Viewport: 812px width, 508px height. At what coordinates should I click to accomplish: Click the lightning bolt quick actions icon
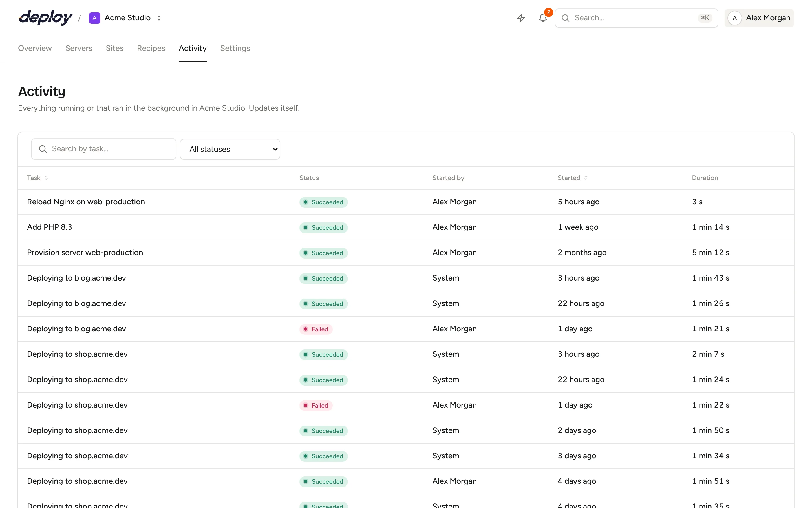tap(521, 18)
